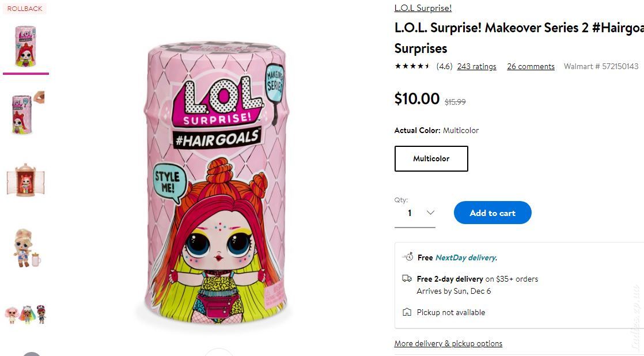Open the 243 ratings link

tap(476, 66)
